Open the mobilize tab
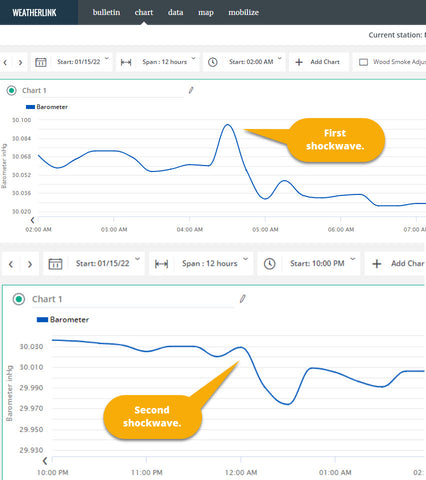Image resolution: width=426 pixels, height=480 pixels. pos(243,12)
